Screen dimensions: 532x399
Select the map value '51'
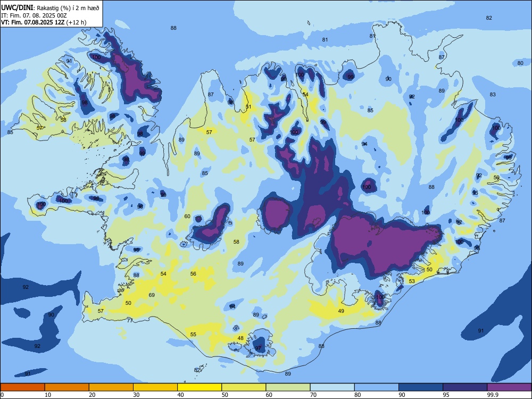(x=248, y=107)
